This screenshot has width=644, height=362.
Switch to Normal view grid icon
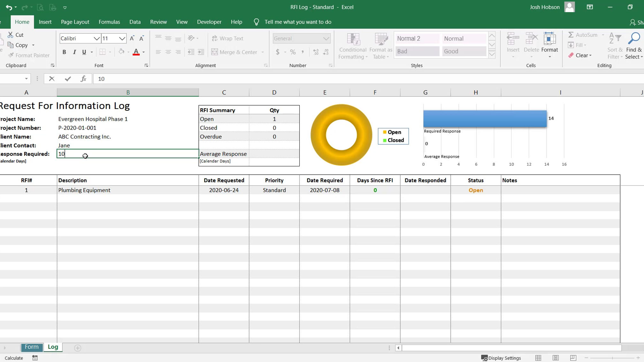pyautogui.click(x=538, y=358)
